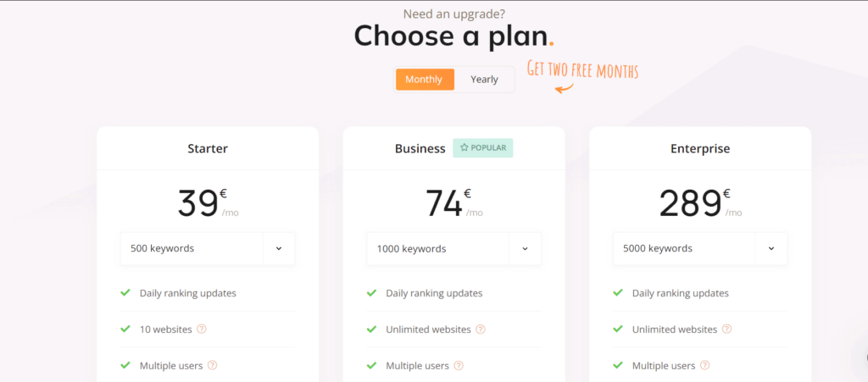Image resolution: width=868 pixels, height=382 pixels.
Task: Click the star POPULAR badge on Business
Action: coord(482,148)
